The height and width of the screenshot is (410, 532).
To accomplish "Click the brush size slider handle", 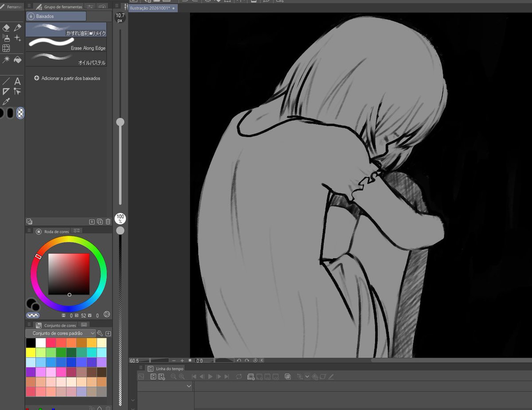I will click(120, 122).
